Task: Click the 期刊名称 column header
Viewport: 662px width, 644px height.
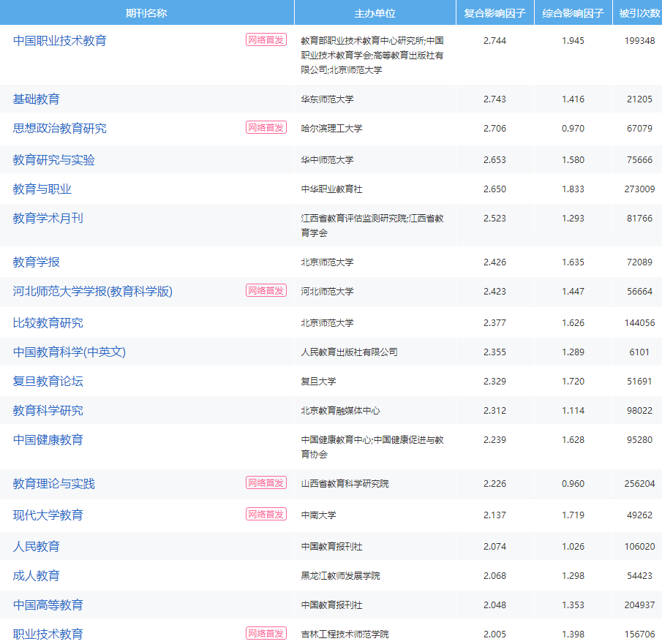Action: [146, 12]
